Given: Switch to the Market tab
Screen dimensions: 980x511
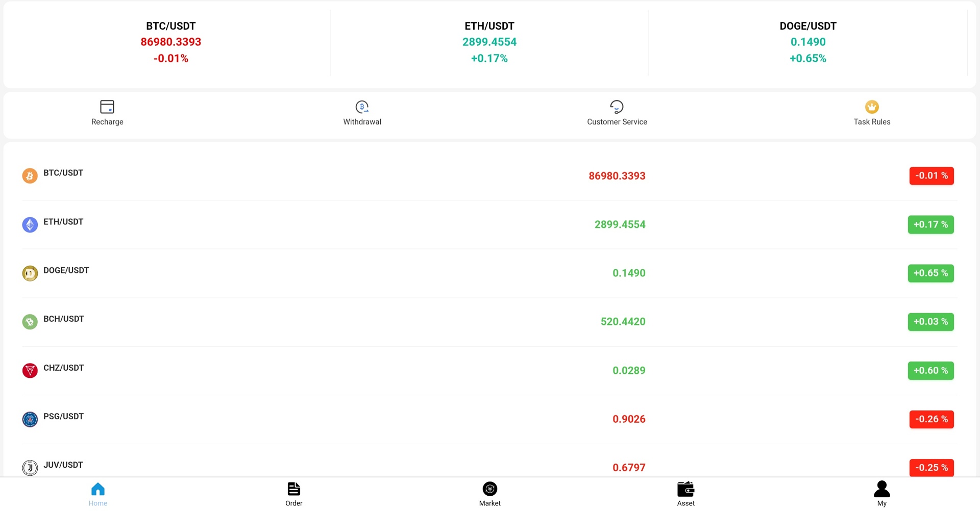Looking at the screenshot, I should 490,494.
